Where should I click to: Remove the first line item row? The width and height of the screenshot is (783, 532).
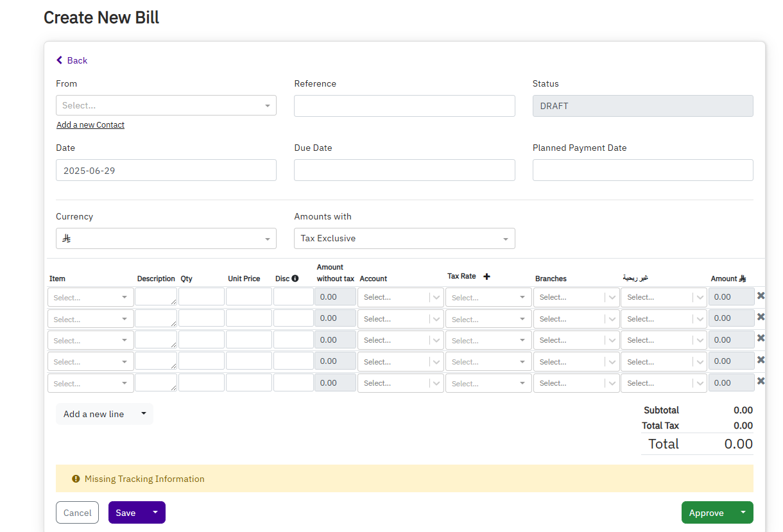click(x=761, y=296)
